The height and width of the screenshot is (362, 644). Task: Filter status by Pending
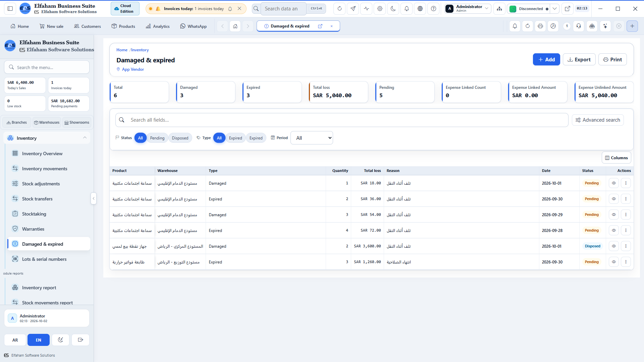tap(157, 138)
